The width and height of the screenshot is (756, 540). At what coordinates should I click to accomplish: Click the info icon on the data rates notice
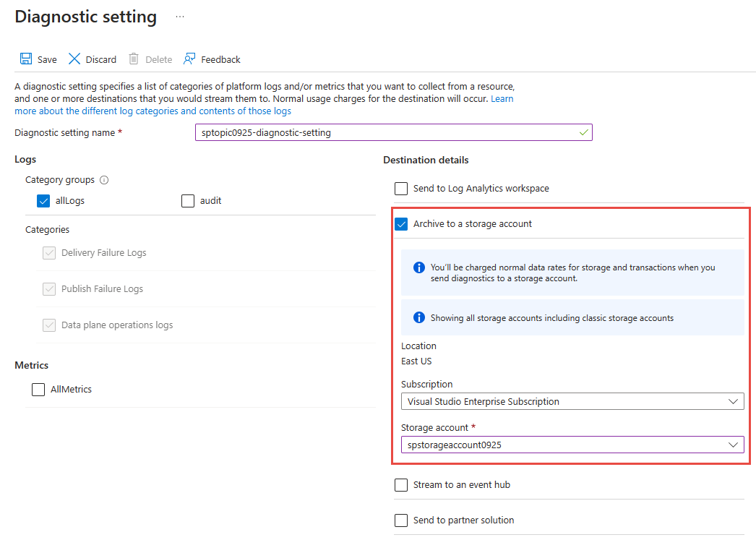click(x=418, y=267)
